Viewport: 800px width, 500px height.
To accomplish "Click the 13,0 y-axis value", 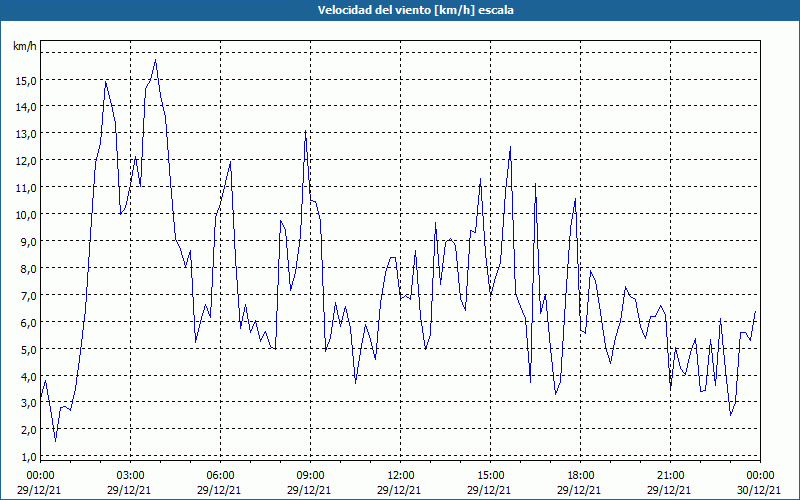I will [x=26, y=134].
